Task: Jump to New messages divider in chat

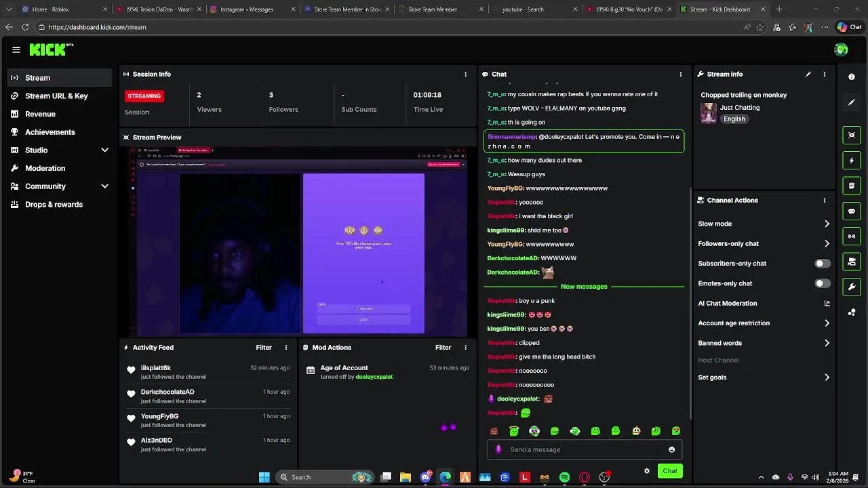Action: click(584, 287)
